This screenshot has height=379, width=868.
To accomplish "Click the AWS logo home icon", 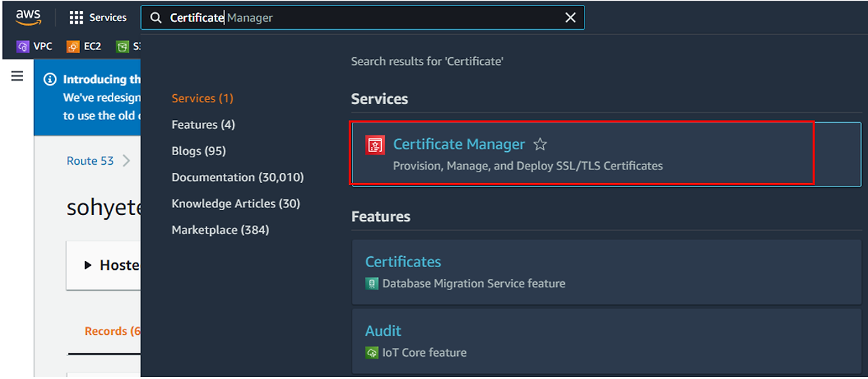I will tap(28, 17).
